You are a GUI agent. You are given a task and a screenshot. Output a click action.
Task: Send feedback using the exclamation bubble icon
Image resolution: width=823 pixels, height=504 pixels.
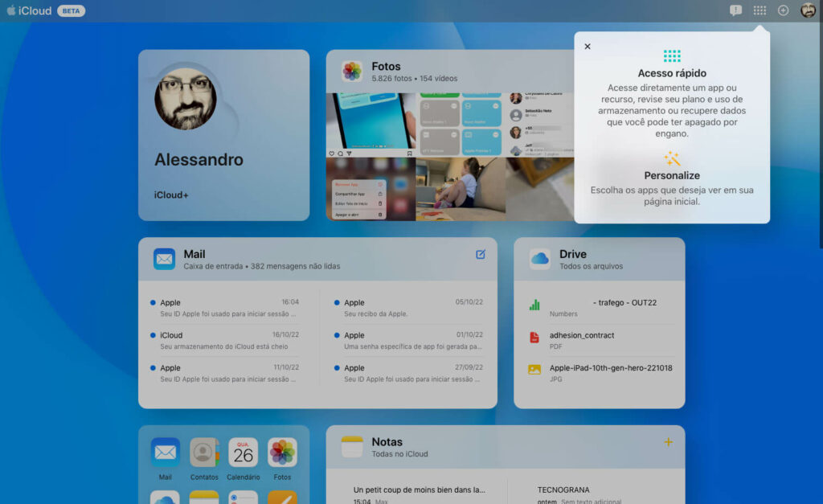pos(736,10)
